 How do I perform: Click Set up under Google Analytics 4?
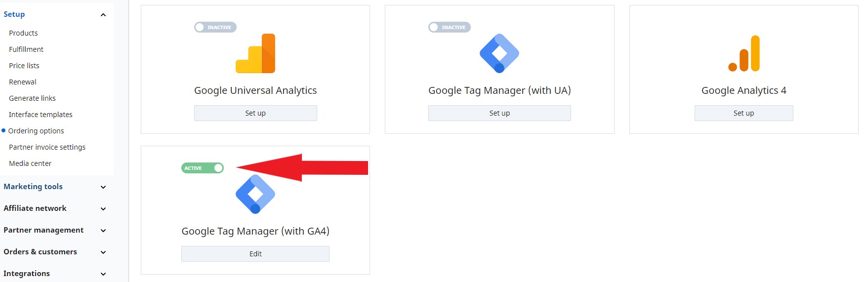[x=744, y=113]
